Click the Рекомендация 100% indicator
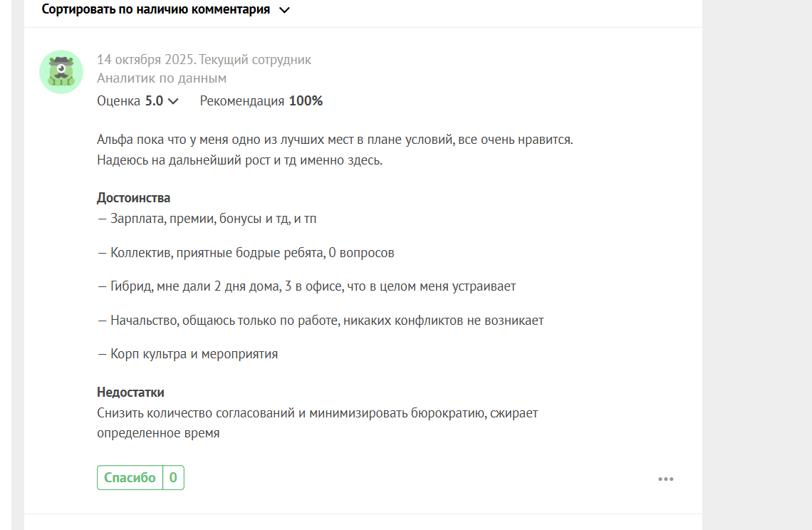Screen dimensions: 812x530 point(261,101)
